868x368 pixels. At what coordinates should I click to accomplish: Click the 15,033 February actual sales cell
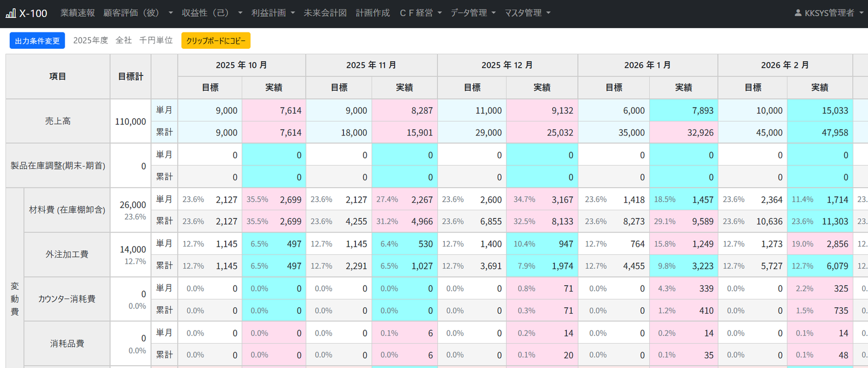(820, 111)
